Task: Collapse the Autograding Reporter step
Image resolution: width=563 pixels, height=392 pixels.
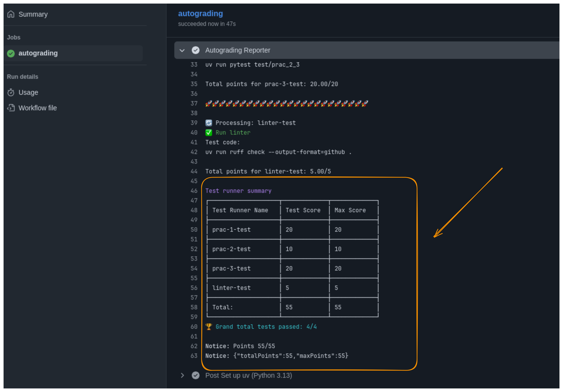Action: pos(182,50)
